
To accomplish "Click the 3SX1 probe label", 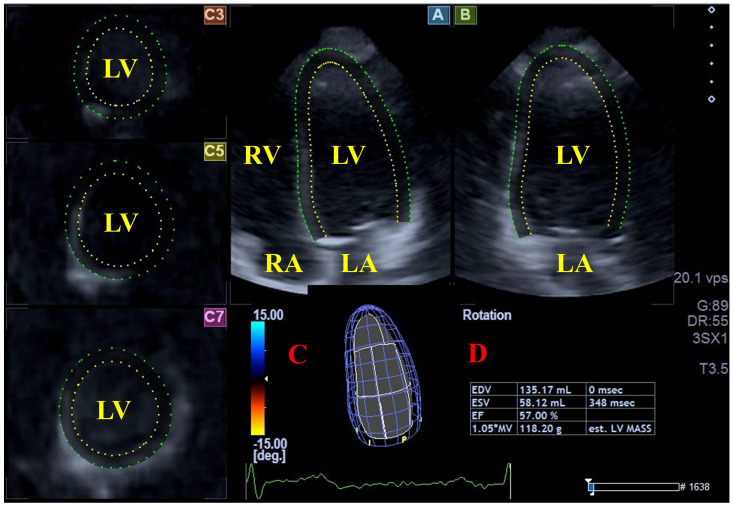I will point(710,338).
